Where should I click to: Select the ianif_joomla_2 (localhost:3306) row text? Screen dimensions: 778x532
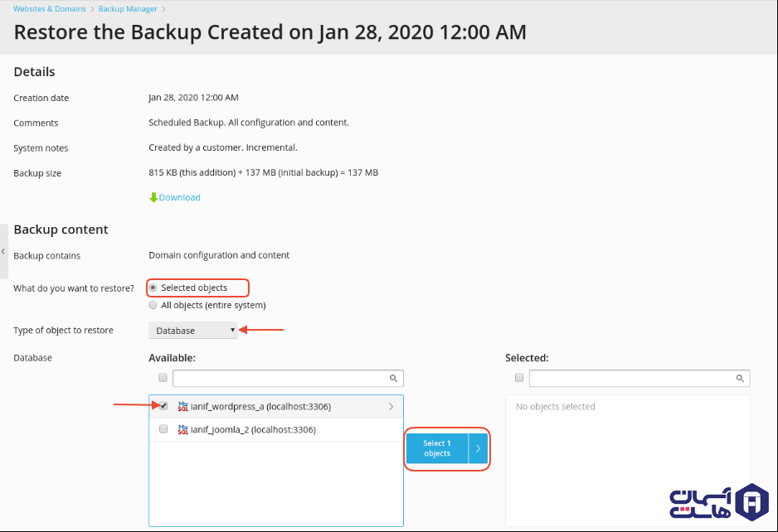tap(253, 429)
